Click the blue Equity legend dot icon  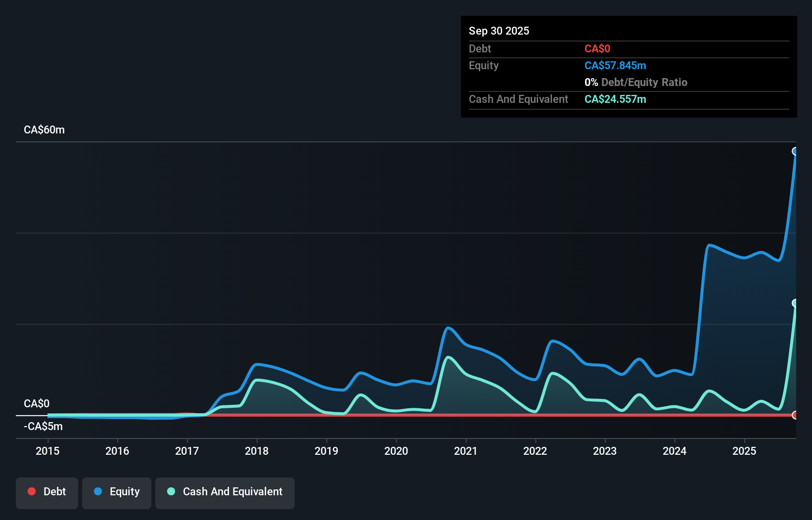(x=98, y=491)
